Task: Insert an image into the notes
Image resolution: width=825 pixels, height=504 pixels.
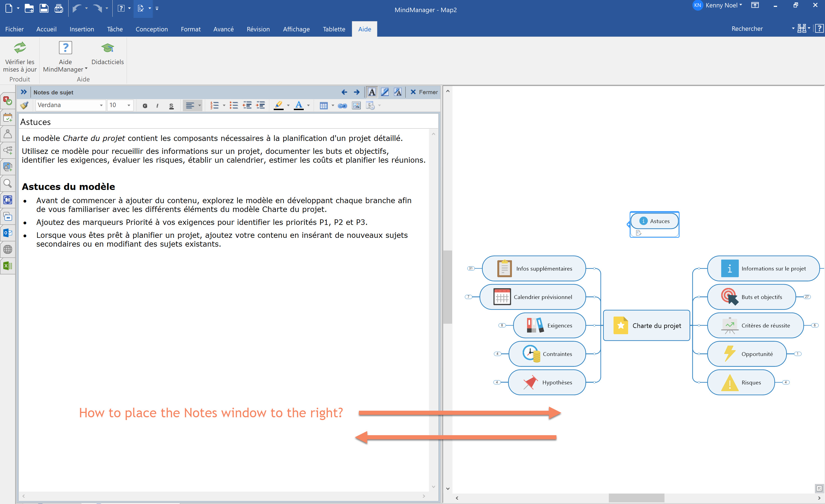Action: coord(356,106)
